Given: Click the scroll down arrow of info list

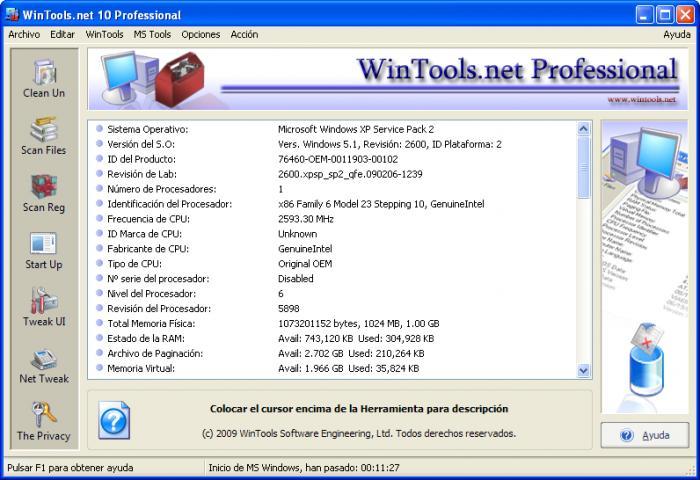Looking at the screenshot, I should click(583, 370).
